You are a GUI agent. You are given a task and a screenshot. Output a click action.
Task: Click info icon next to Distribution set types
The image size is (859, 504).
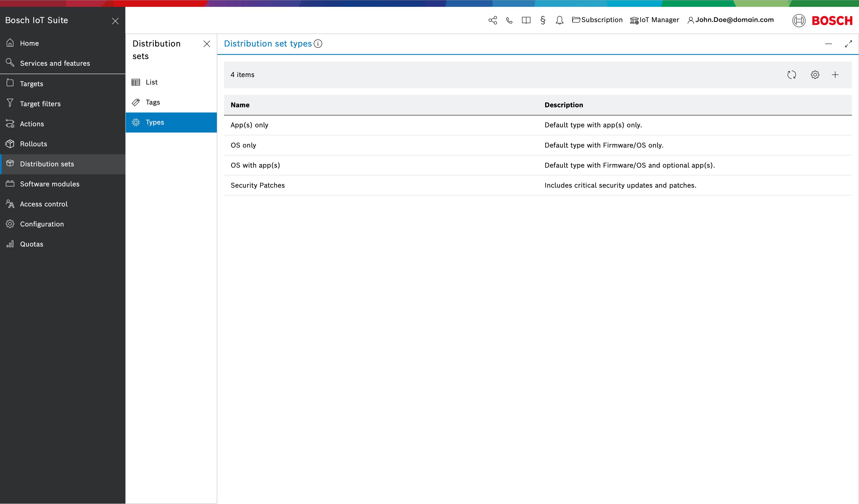click(x=318, y=44)
